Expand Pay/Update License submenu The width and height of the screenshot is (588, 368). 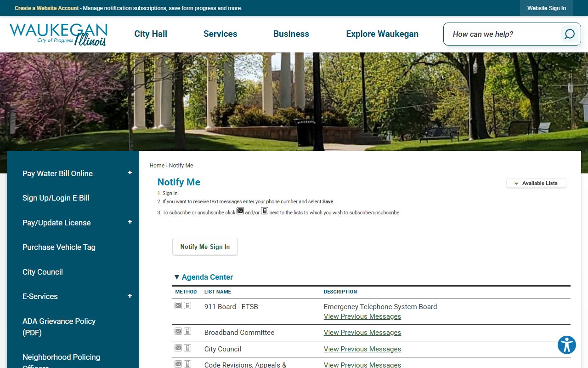(130, 222)
